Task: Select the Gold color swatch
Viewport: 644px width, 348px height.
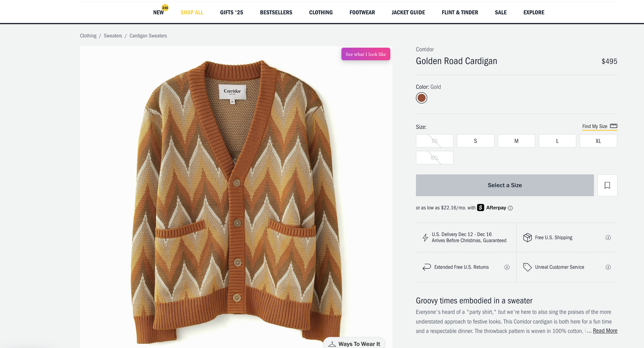Action: point(421,98)
